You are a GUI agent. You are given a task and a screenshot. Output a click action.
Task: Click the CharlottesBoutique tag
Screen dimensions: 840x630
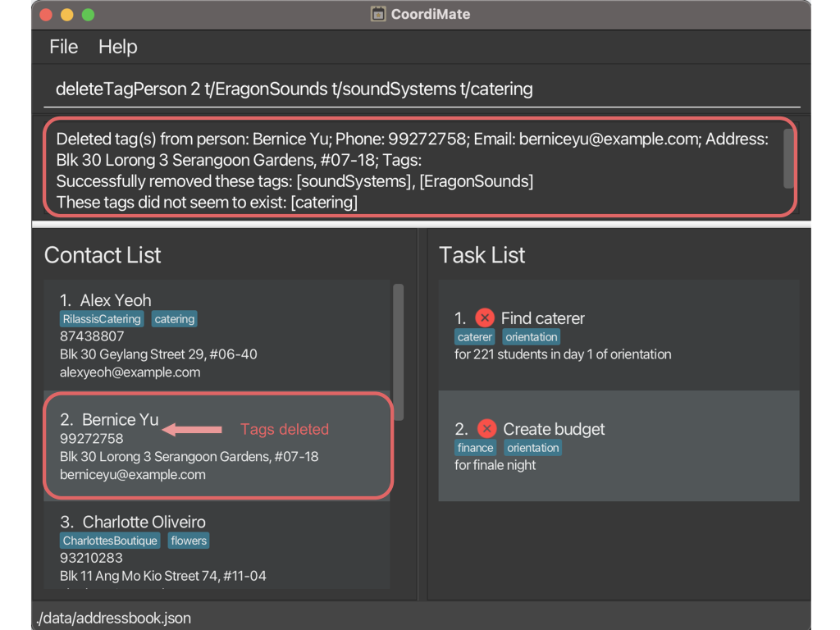[110, 541]
